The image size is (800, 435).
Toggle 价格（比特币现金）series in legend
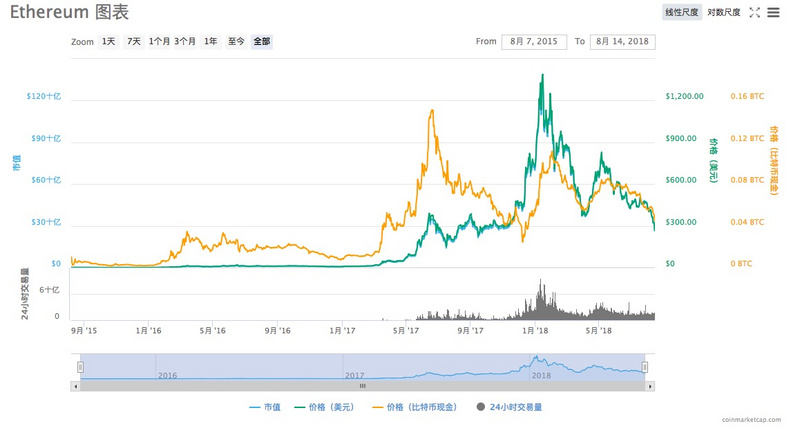pos(415,407)
